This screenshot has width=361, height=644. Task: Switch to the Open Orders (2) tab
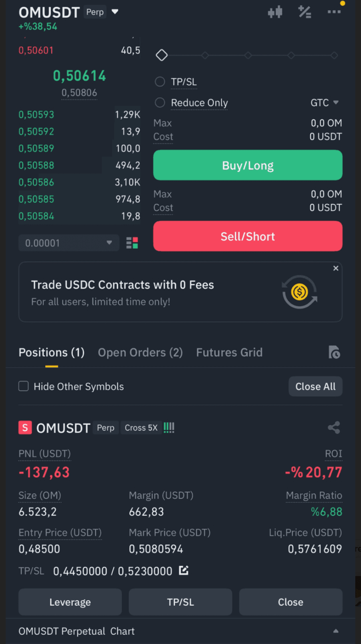point(140,352)
